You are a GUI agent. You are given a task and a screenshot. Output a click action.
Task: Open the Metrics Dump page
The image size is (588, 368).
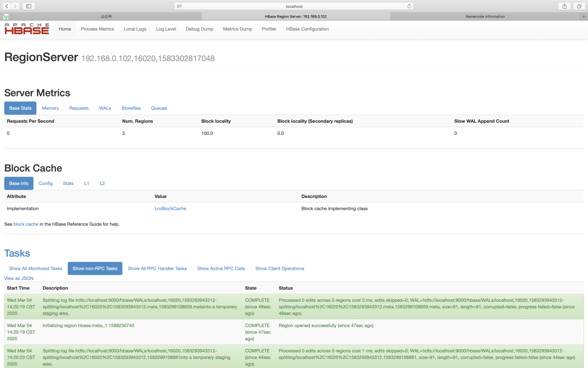coord(237,29)
